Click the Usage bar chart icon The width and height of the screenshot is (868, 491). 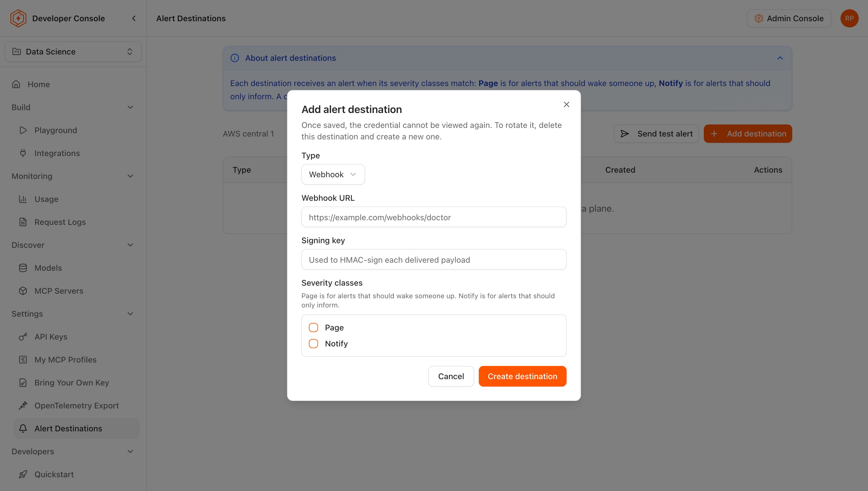pyautogui.click(x=23, y=199)
